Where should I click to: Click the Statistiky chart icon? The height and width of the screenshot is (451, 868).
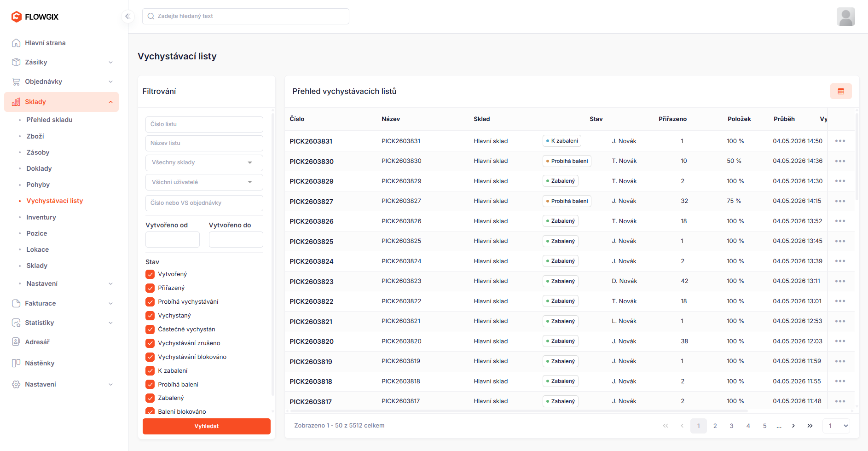pyautogui.click(x=16, y=323)
